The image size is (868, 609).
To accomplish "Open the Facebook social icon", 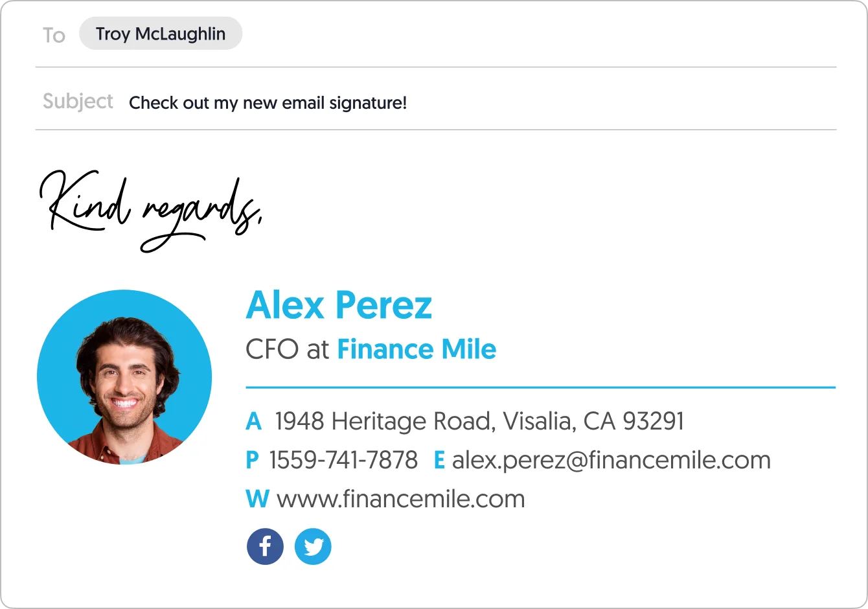I will pos(265,547).
